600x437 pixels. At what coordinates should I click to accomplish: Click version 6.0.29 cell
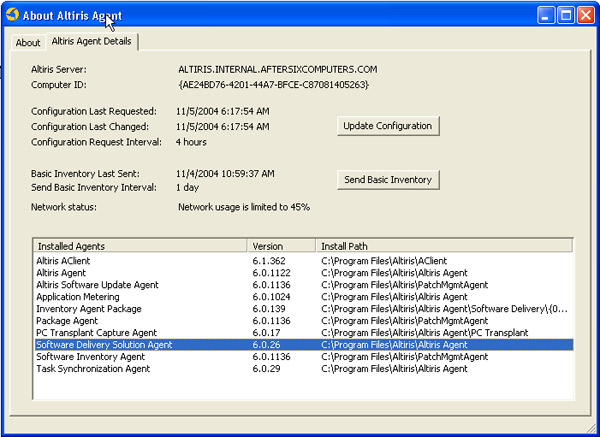tap(266, 369)
